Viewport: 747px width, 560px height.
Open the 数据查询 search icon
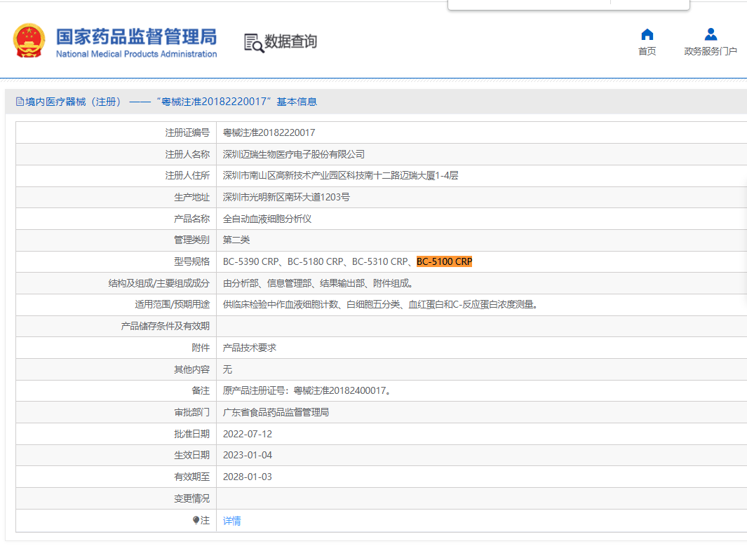(254, 43)
